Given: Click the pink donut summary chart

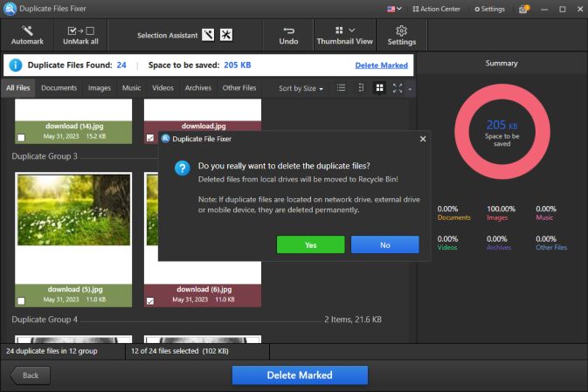Looking at the screenshot, I should coord(502,131).
